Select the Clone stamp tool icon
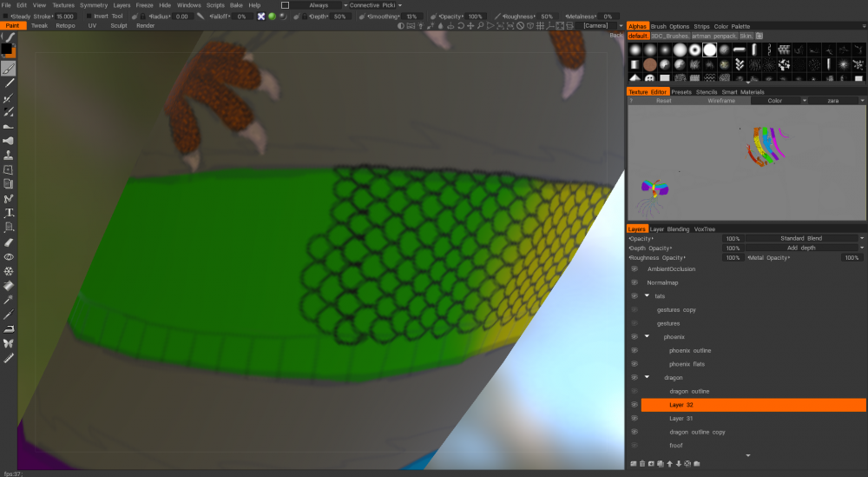The width and height of the screenshot is (868, 477). [x=9, y=156]
